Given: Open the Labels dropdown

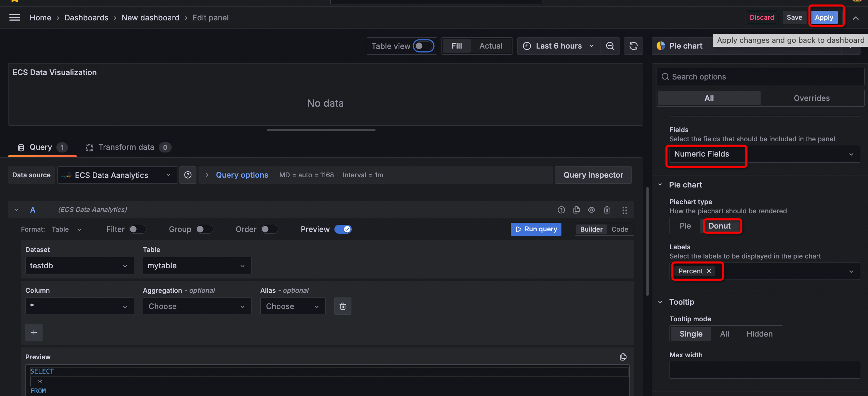Looking at the screenshot, I should point(765,271).
